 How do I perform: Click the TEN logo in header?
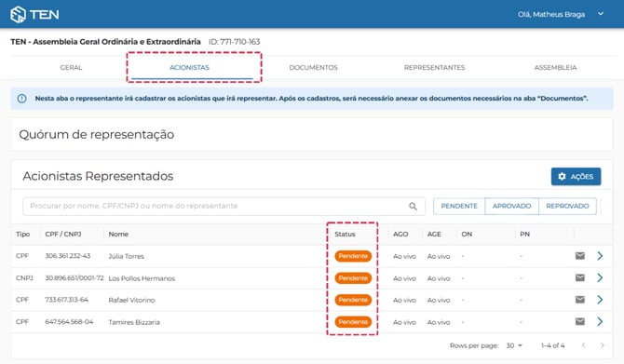pyautogui.click(x=34, y=14)
